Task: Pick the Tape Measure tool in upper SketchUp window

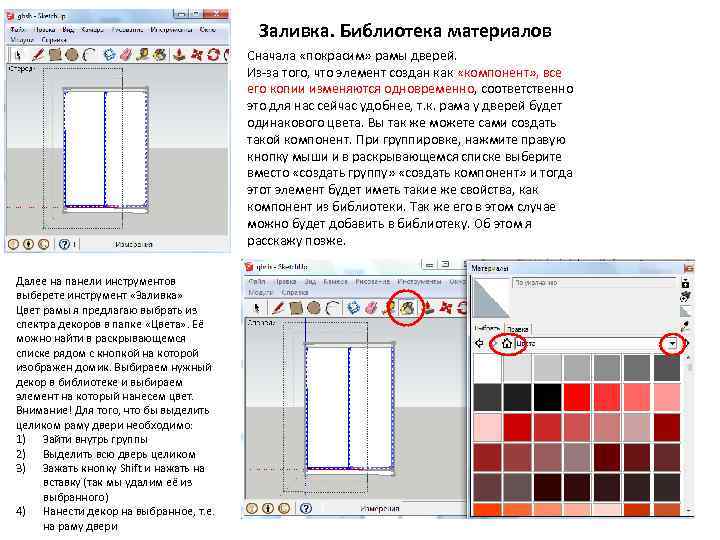Action: [143, 55]
